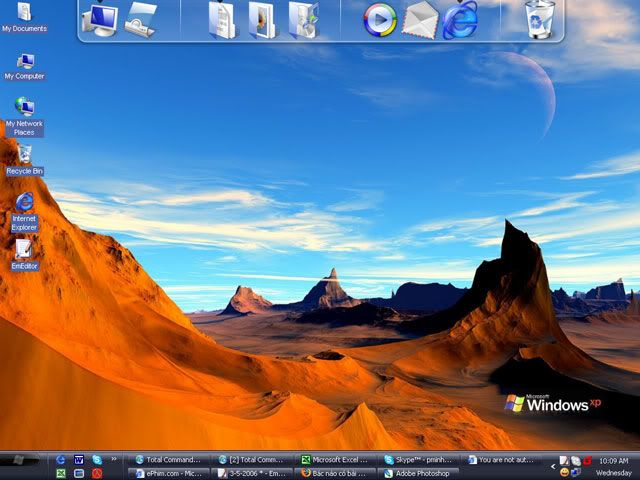Click the red tray icon
640x480 pixels.
click(x=587, y=461)
